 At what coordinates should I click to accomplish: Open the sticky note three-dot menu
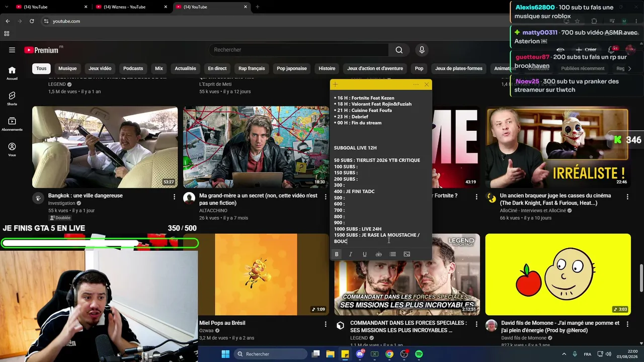coord(416,84)
